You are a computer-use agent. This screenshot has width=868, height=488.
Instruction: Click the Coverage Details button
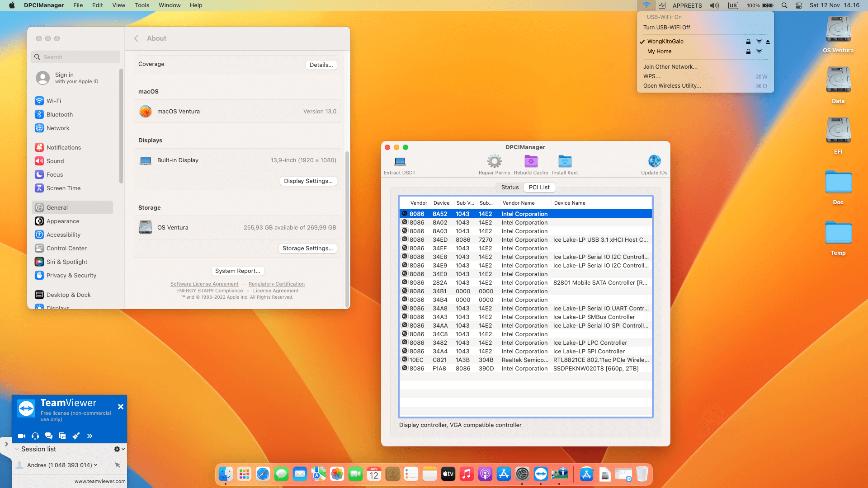(x=321, y=65)
